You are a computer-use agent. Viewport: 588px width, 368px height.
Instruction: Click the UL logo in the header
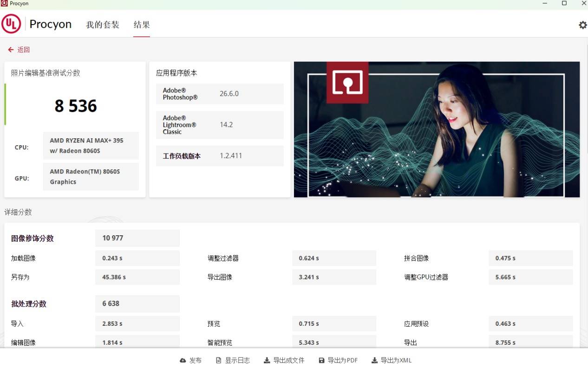pos(11,24)
